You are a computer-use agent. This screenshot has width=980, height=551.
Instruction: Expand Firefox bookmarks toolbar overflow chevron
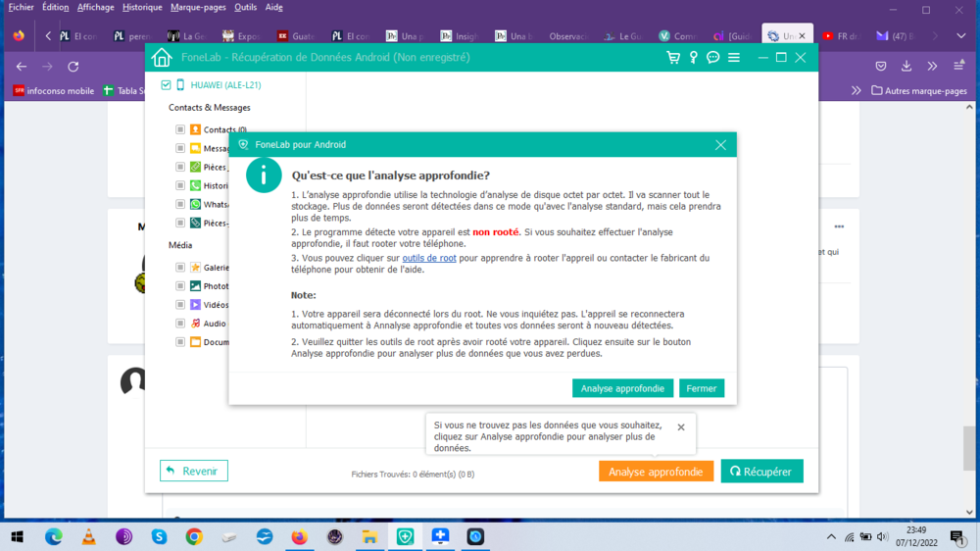pos(857,90)
